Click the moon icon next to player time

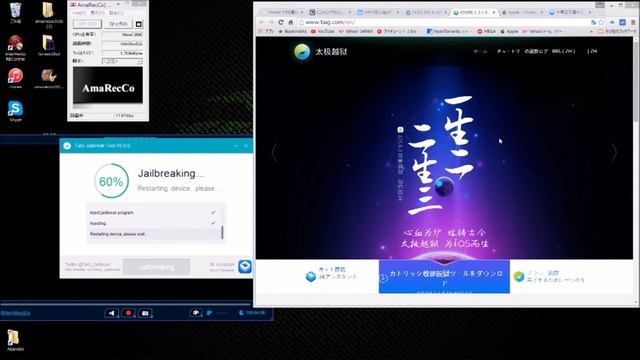click(241, 313)
